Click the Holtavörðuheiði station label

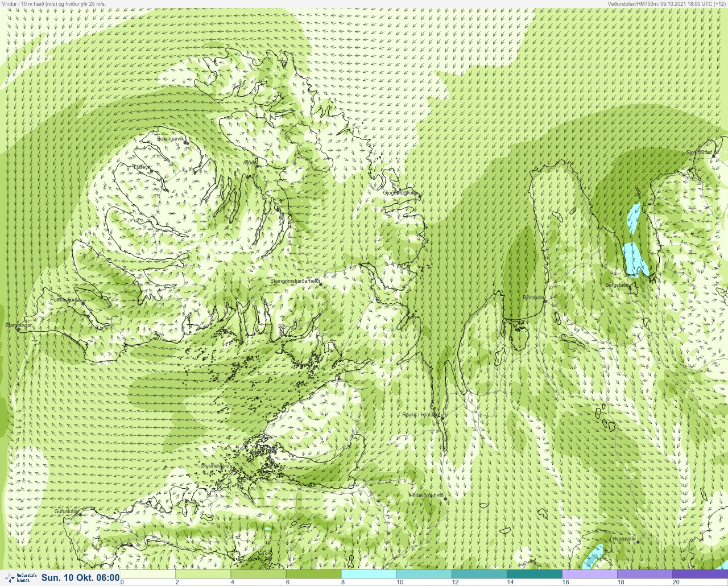[x=427, y=495]
